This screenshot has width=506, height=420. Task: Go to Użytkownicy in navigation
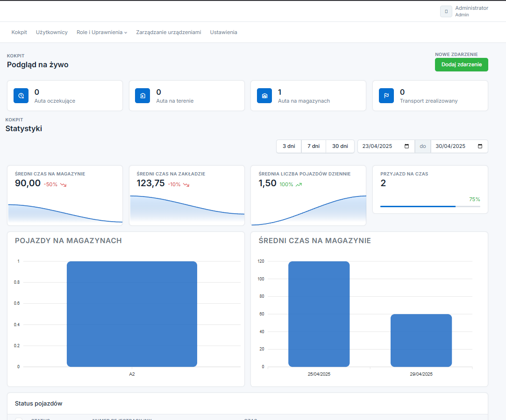pyautogui.click(x=52, y=32)
